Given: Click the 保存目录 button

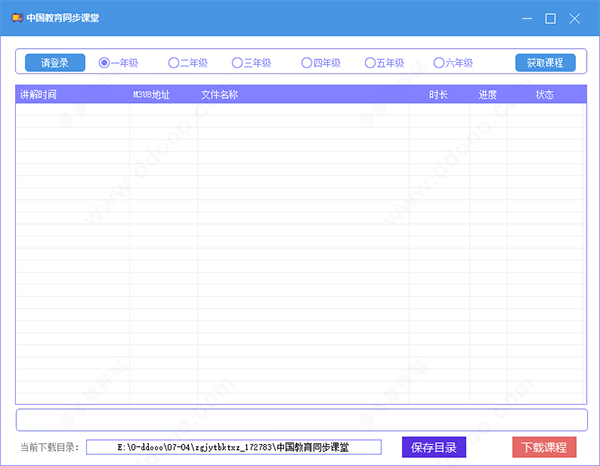Looking at the screenshot, I should coord(434,447).
